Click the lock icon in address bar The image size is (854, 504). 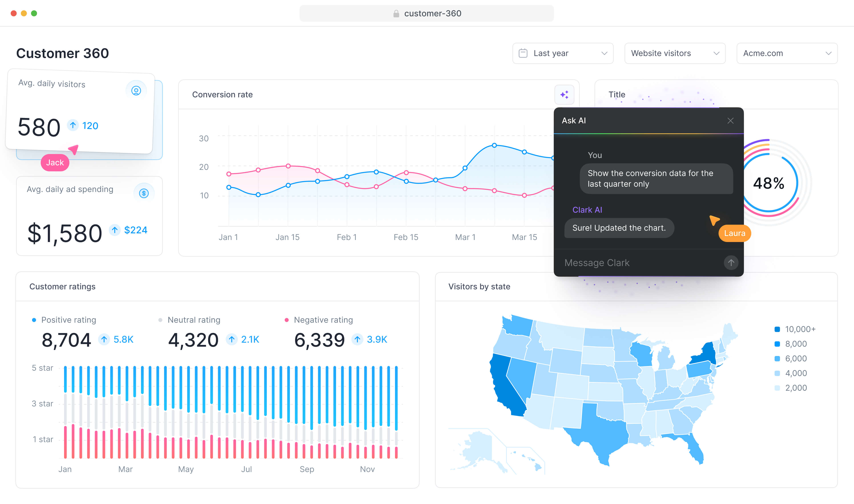point(396,14)
